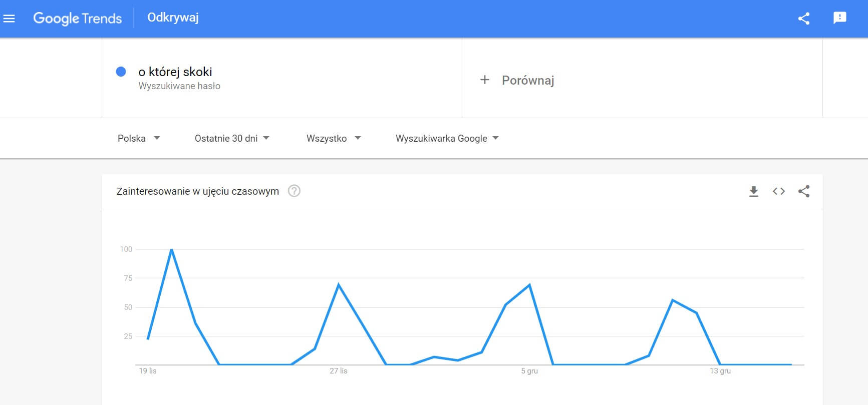Viewport: 868px width, 405px height.
Task: Click the Porównaj comparison field
Action: 517,80
